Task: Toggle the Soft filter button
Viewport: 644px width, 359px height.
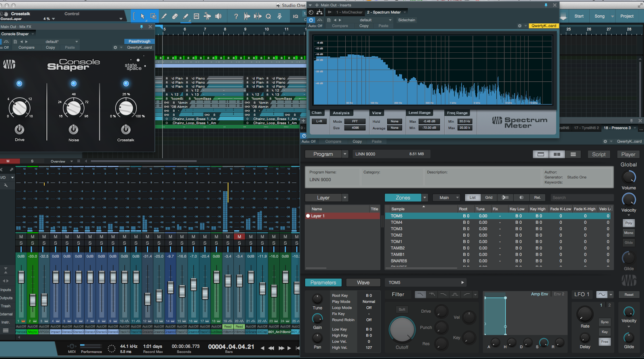Action: point(402,309)
